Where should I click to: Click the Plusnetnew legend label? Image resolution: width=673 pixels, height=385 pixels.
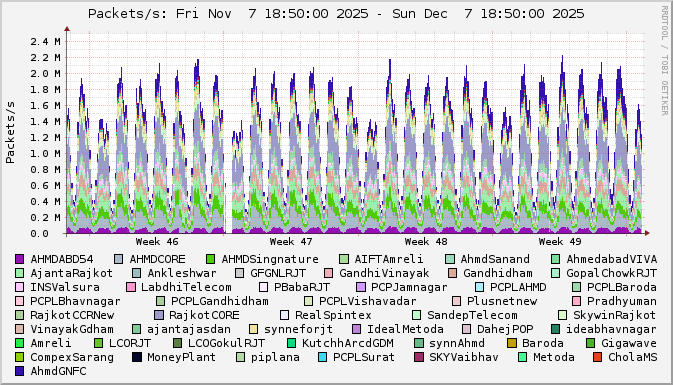tap(501, 301)
